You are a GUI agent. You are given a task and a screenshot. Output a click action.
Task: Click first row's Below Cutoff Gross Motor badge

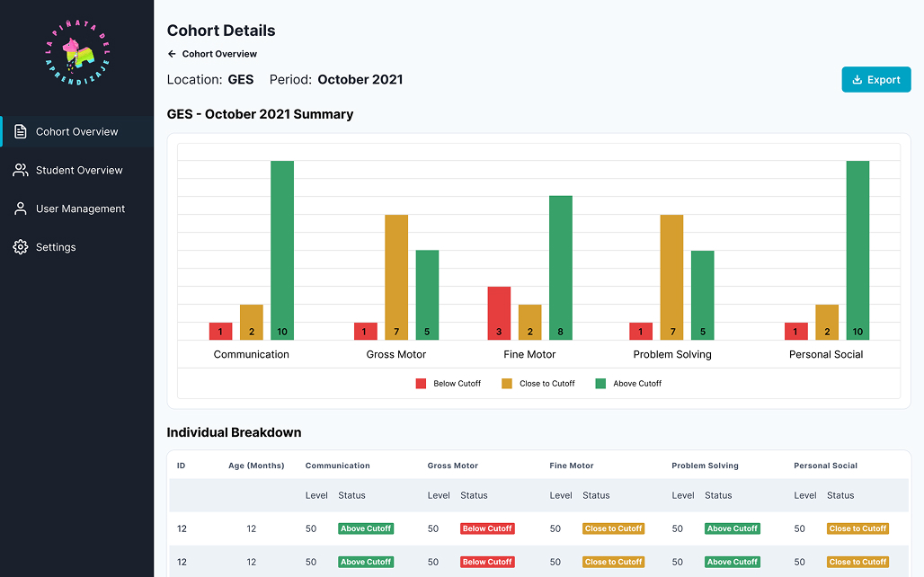click(x=487, y=528)
